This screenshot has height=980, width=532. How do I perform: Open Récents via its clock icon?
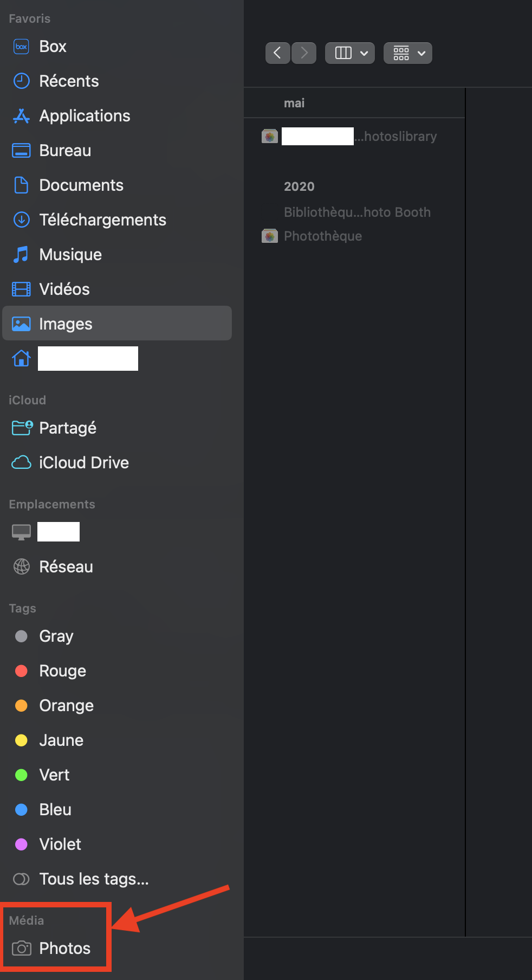tap(21, 81)
